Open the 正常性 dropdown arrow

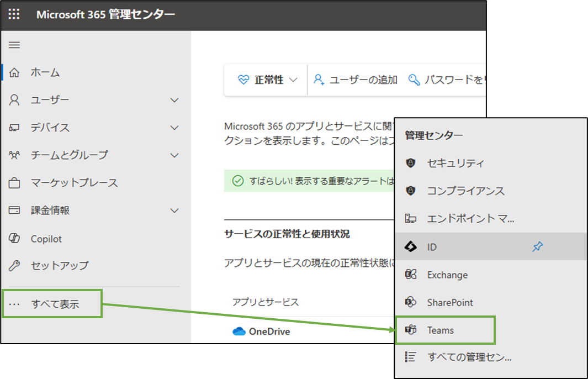[294, 80]
